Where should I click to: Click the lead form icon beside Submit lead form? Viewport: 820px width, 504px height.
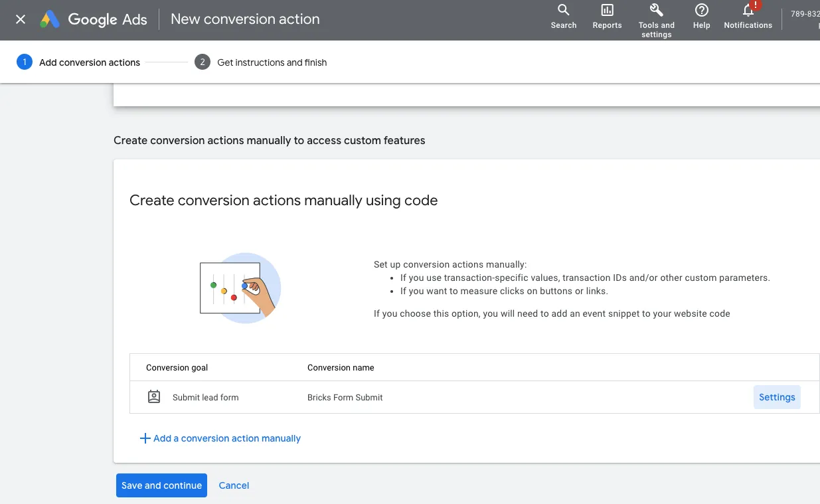click(x=153, y=396)
